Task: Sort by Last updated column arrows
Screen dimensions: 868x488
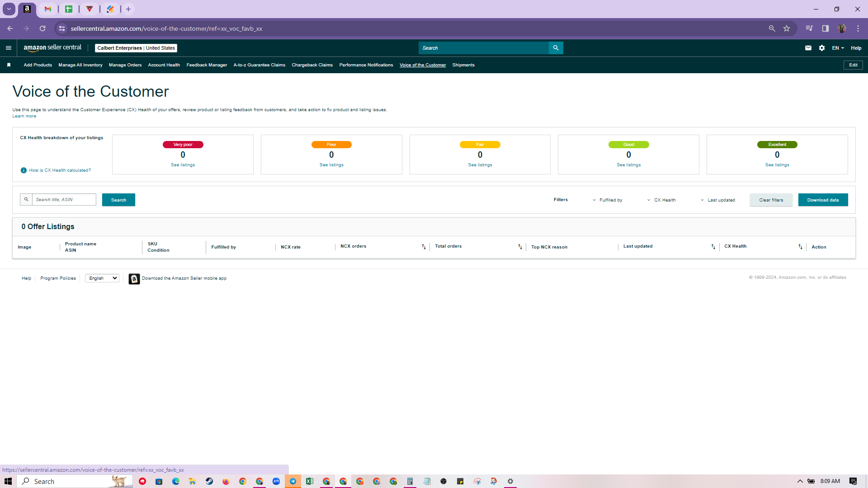Action: [x=713, y=247]
